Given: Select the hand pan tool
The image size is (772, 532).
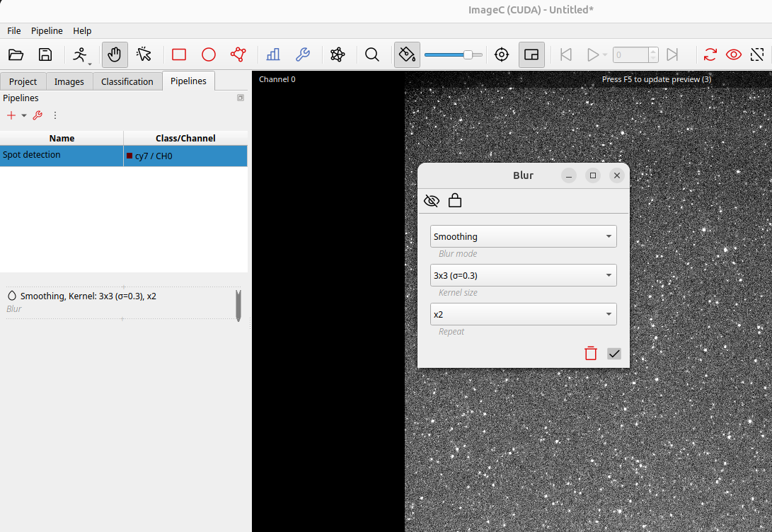Looking at the screenshot, I should [x=115, y=54].
